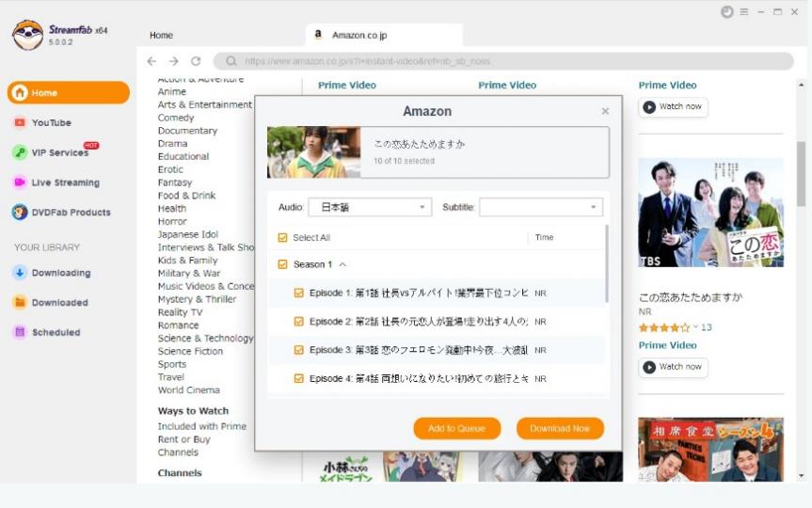
Task: Select the Anime category
Action: coord(172,91)
